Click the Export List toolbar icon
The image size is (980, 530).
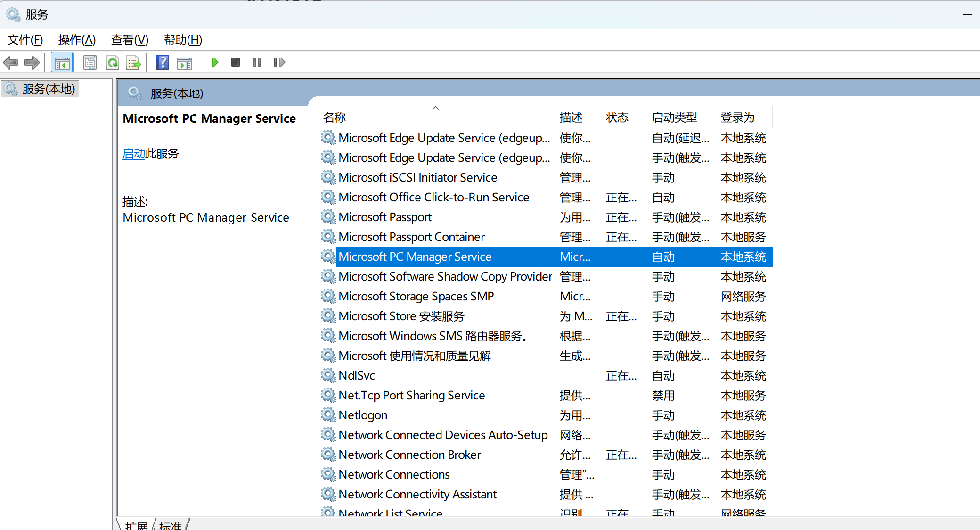pyautogui.click(x=134, y=62)
